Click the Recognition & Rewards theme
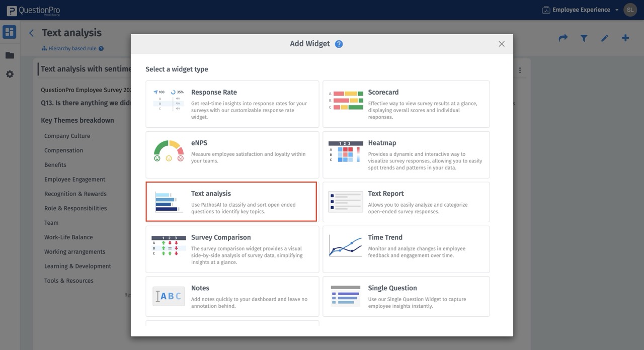The width and height of the screenshot is (644, 350). (75, 194)
